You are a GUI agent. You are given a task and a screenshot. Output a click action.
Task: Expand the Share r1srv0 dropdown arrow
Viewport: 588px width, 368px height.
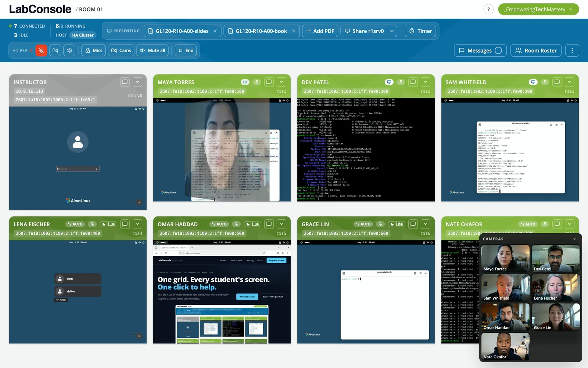click(392, 31)
